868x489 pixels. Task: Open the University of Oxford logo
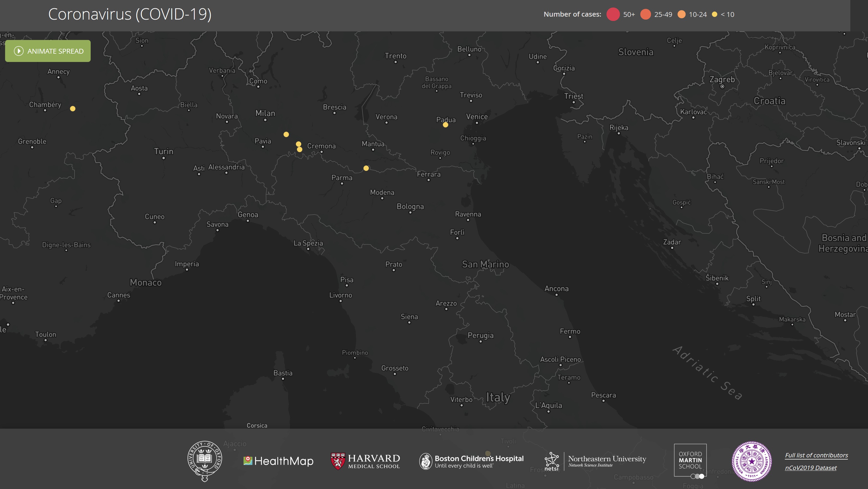pos(205,461)
